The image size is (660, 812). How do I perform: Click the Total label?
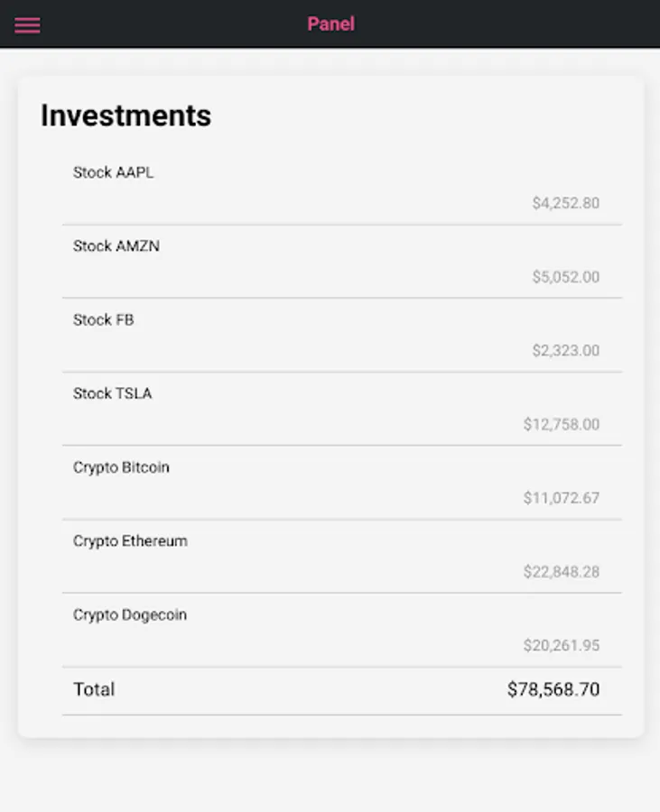tap(94, 690)
